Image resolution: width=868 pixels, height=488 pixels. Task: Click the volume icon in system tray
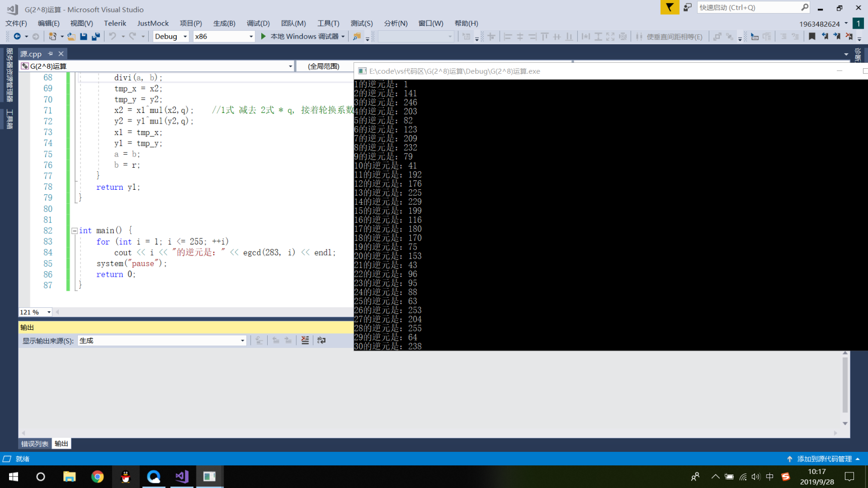tap(756, 476)
